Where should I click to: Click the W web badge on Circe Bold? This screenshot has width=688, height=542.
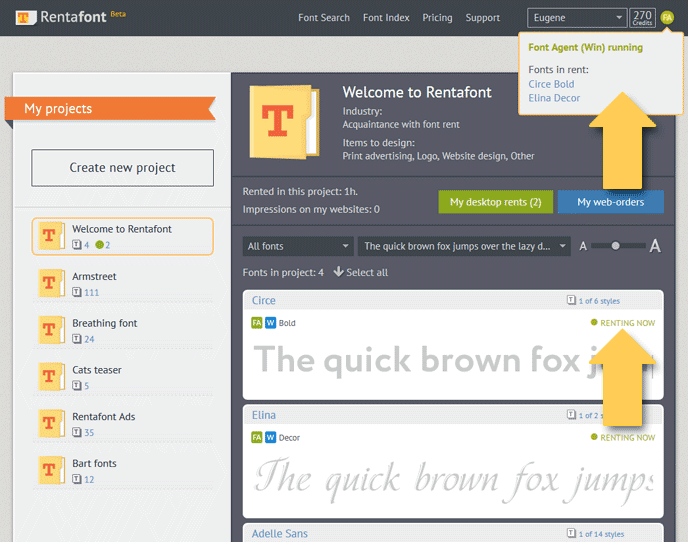click(x=271, y=323)
